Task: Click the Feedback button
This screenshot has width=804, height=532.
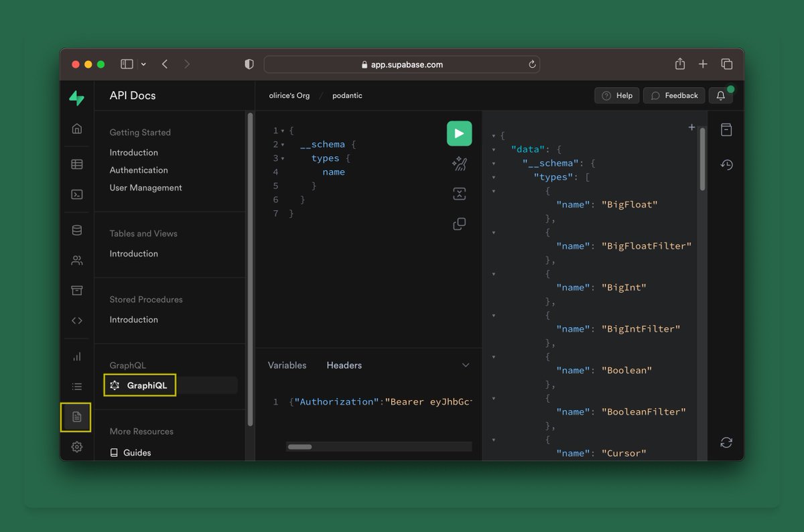Action: coord(675,96)
